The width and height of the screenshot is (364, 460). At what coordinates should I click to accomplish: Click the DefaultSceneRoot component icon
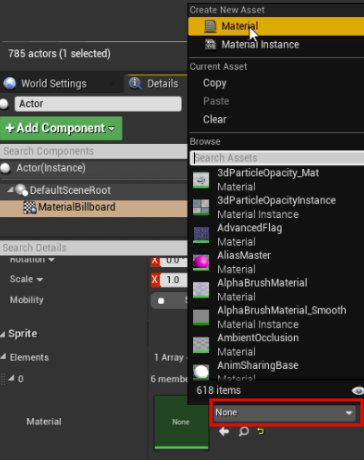click(21, 190)
